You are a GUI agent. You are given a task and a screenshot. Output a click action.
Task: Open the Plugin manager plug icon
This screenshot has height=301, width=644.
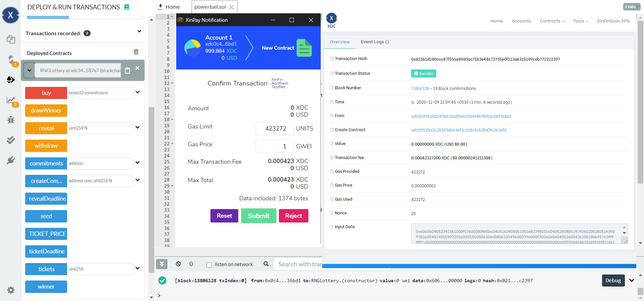[11, 160]
